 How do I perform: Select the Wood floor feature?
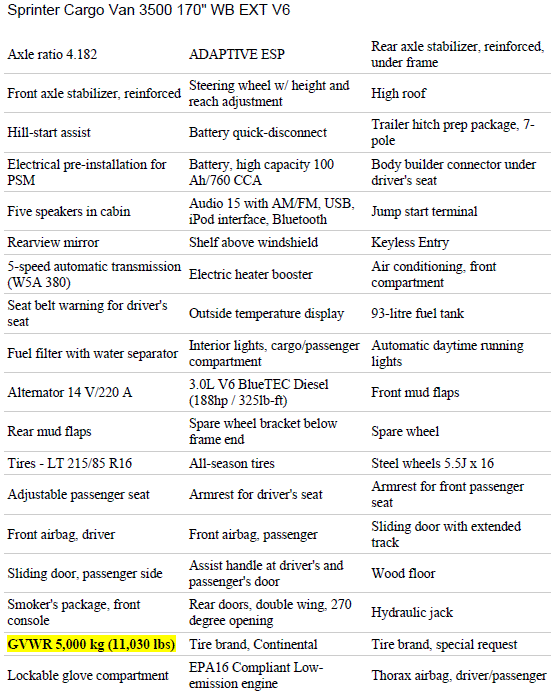(x=403, y=573)
